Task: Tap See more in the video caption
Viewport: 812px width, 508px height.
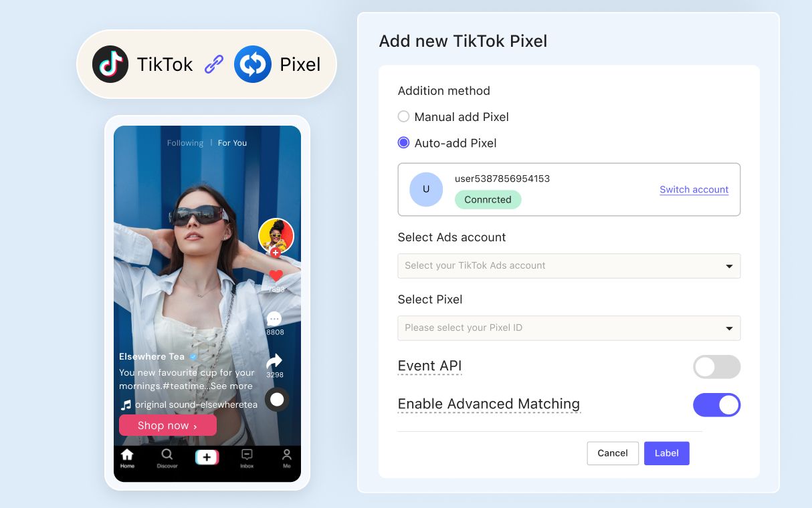Action: click(x=231, y=386)
